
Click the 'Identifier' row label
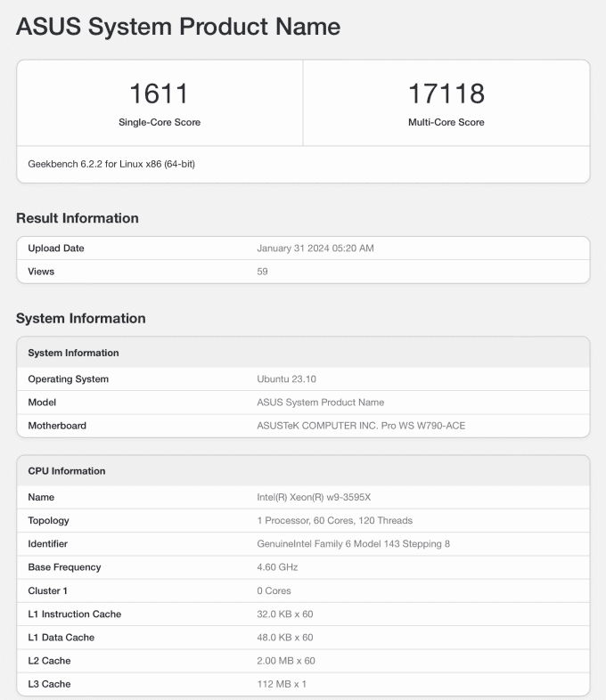tap(48, 544)
